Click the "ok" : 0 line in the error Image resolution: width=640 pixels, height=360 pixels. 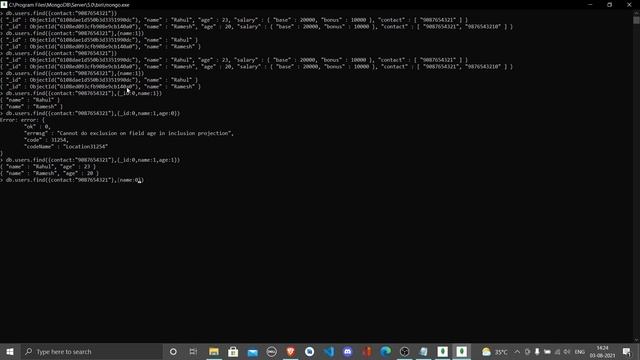[x=37, y=127]
